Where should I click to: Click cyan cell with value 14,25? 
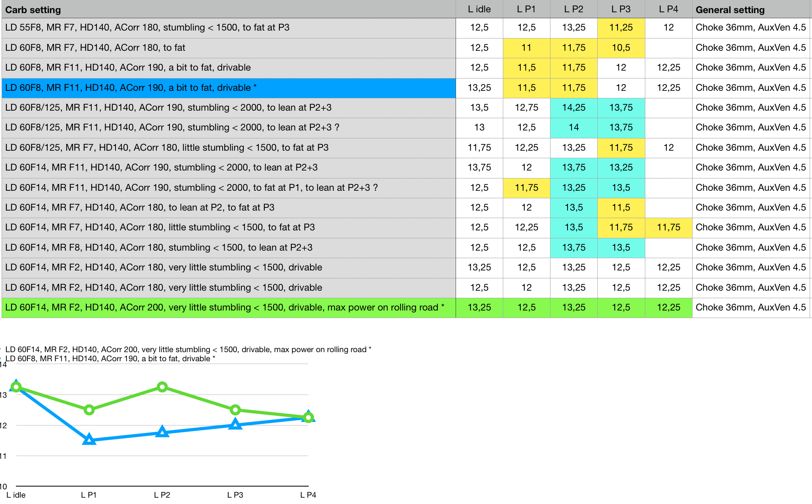[x=573, y=107]
